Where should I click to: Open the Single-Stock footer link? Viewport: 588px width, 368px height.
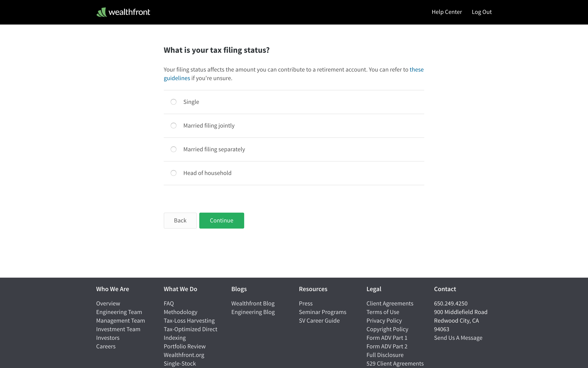[x=180, y=364]
